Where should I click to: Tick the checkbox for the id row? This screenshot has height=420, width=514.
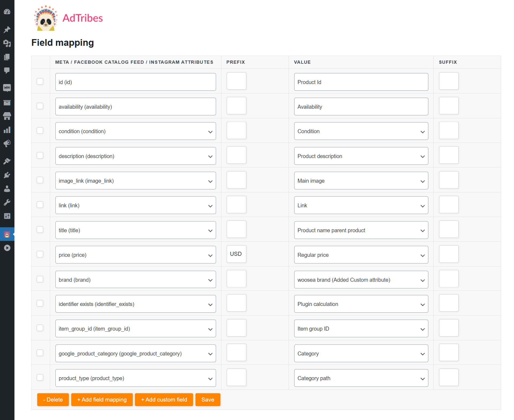pyautogui.click(x=40, y=81)
